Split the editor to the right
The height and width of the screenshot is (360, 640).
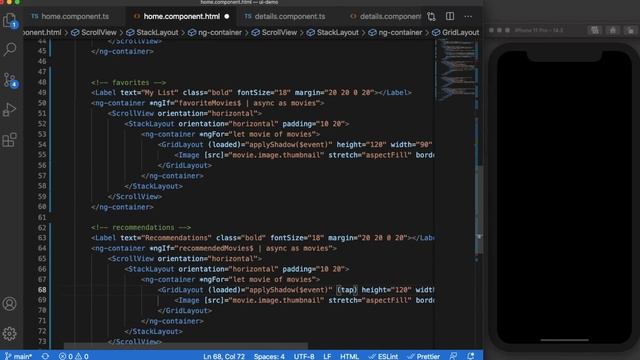click(450, 16)
